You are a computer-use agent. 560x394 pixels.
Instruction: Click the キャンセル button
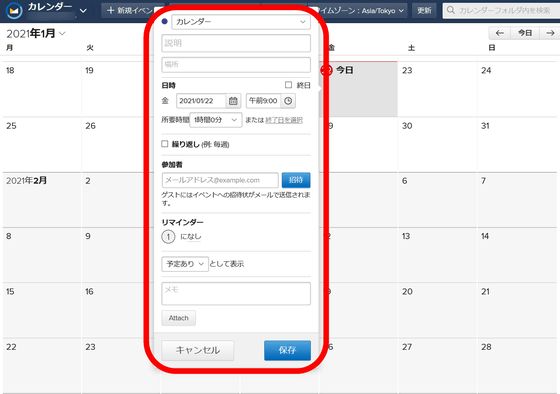198,350
